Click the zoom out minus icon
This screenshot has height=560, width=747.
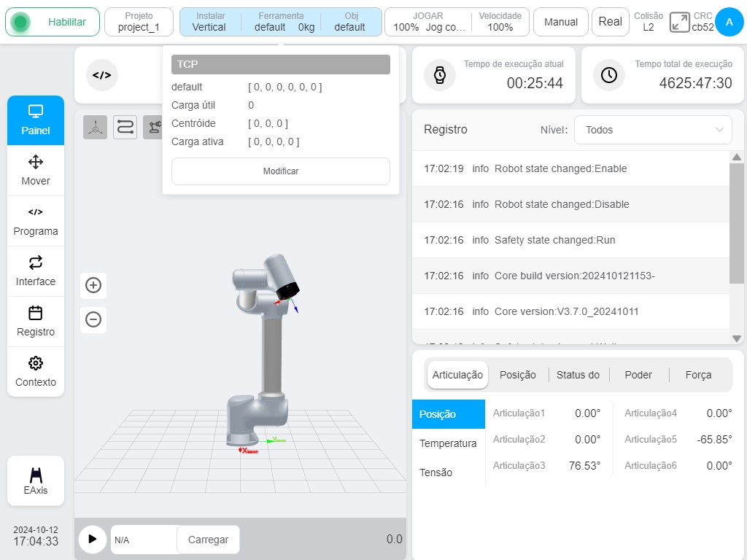(x=93, y=319)
